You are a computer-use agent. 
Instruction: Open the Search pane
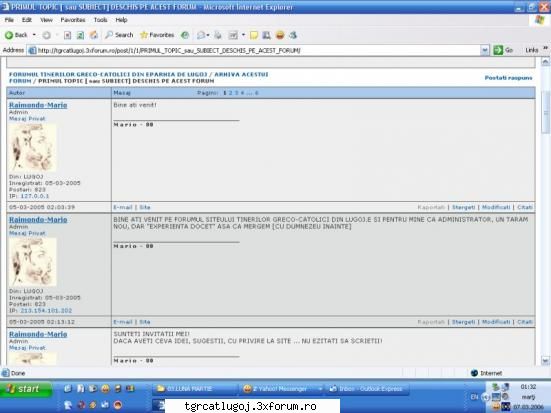[119, 35]
